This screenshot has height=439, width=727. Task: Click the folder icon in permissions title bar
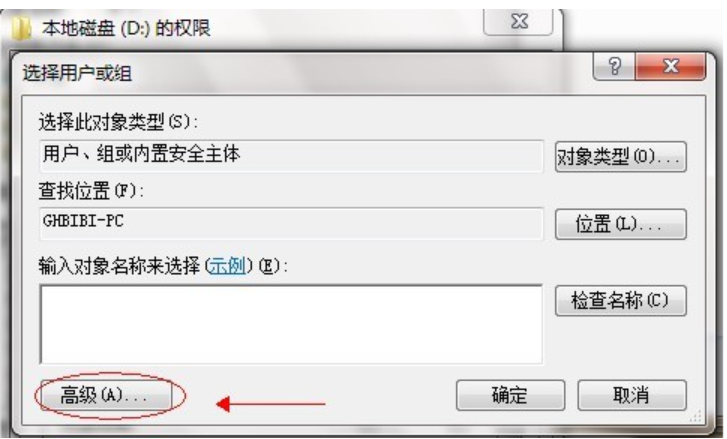pos(21,29)
